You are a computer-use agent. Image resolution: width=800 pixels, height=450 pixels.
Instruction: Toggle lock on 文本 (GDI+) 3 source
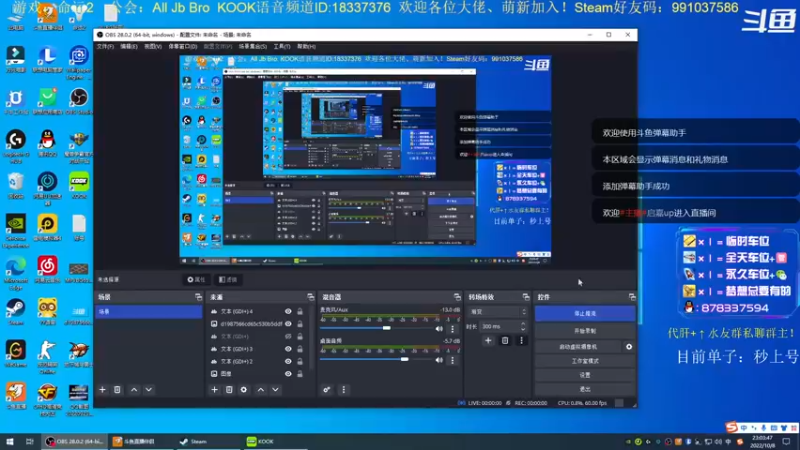(300, 349)
